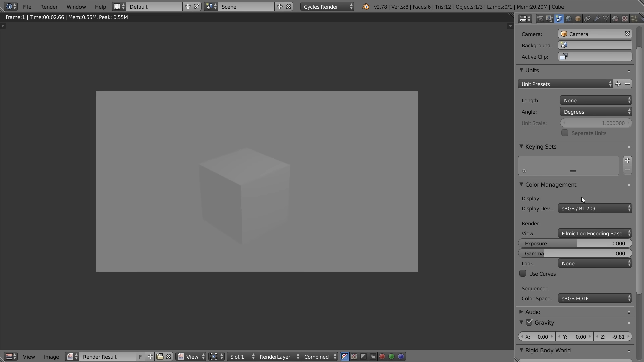Click the Exposure slider field
This screenshot has width=644, height=362.
tap(575, 243)
